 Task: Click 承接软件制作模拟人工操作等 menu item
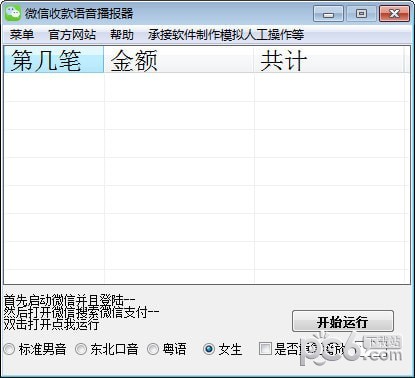click(x=226, y=35)
